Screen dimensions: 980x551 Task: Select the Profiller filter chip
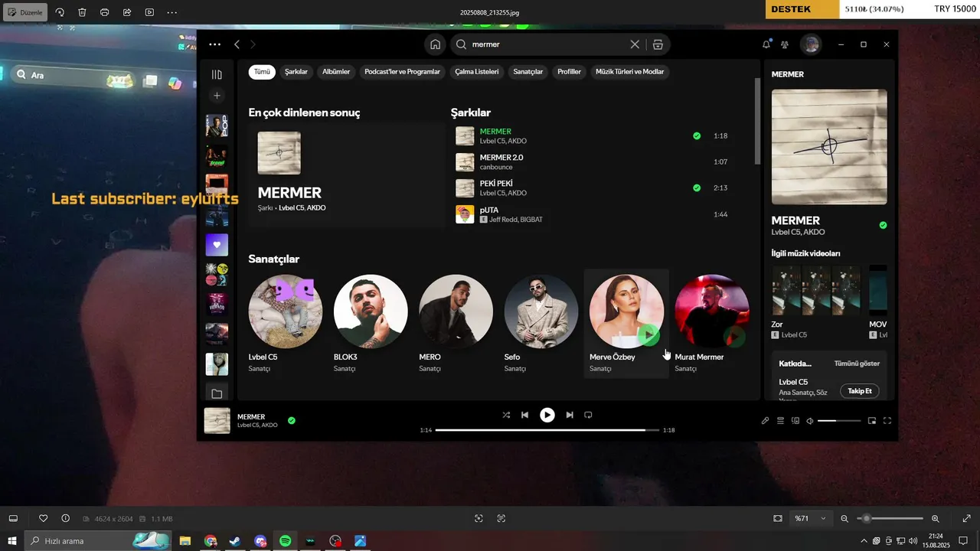[569, 72]
